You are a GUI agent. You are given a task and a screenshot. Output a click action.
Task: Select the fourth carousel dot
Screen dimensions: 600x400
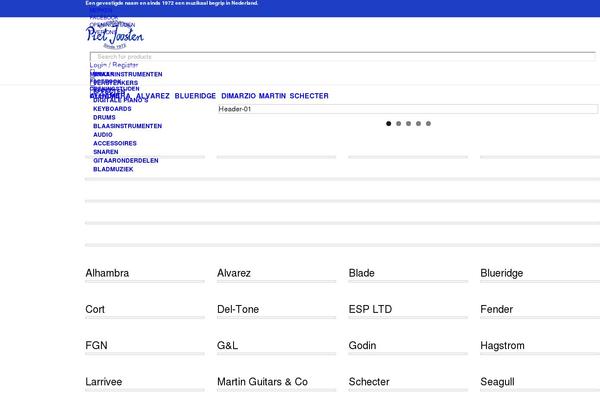tap(418, 124)
